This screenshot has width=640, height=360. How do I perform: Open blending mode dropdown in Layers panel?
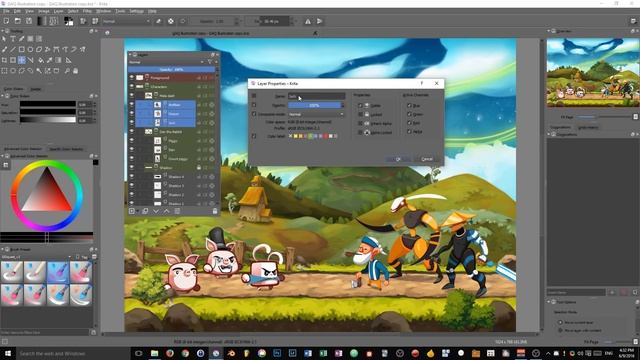[166, 62]
